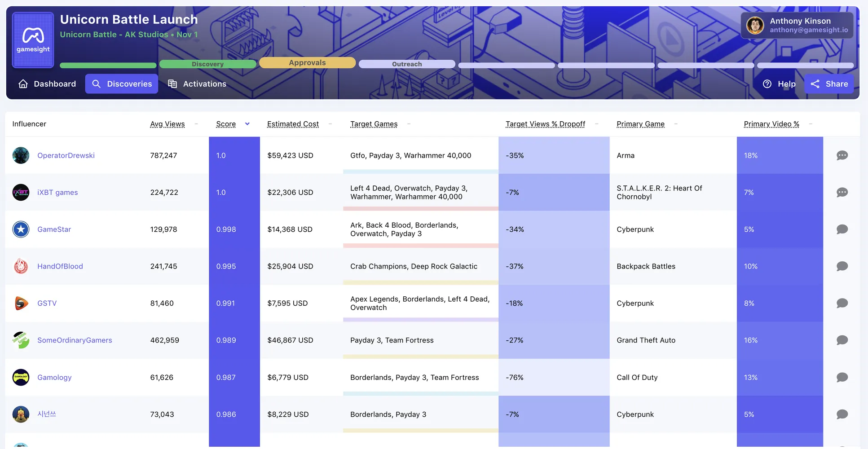Sort by Avg Views column

(x=167, y=124)
